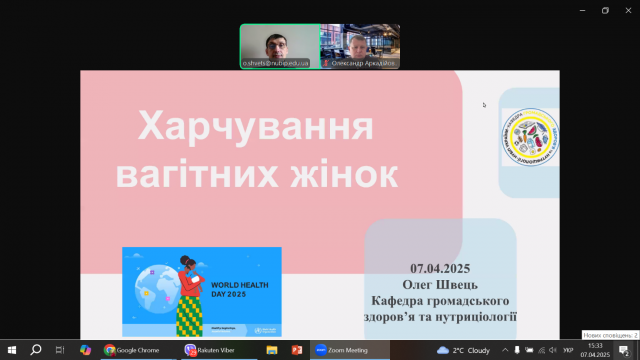Switch to Google Chrome taskbar button
Viewport: 640px width, 360px height.
[x=138, y=350]
